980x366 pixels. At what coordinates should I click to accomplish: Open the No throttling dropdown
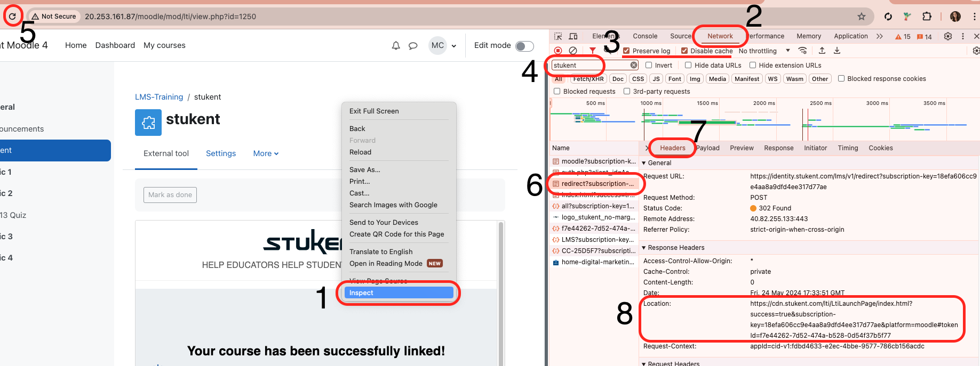coord(764,51)
